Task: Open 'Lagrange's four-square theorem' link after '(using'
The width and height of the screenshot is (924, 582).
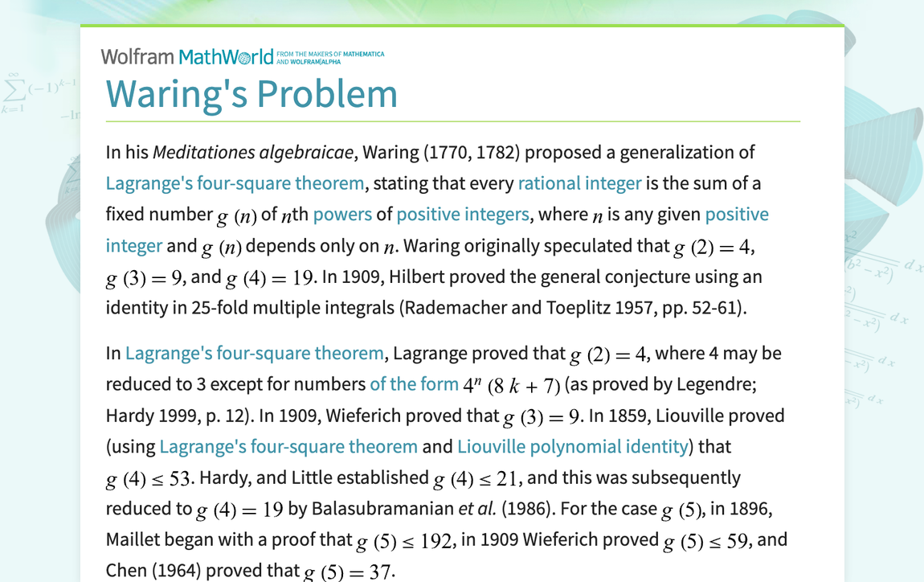Action: [x=288, y=446]
